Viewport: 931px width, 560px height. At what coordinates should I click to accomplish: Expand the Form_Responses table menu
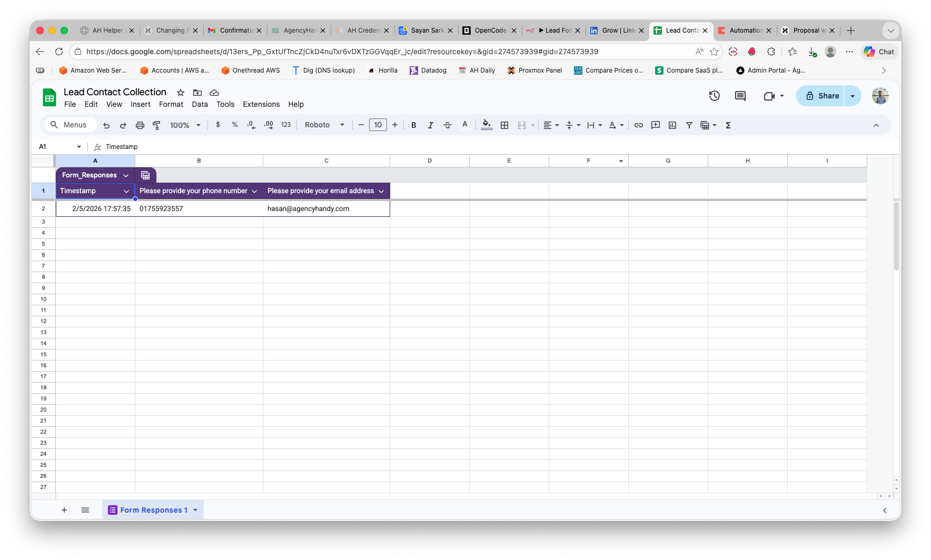click(x=125, y=175)
